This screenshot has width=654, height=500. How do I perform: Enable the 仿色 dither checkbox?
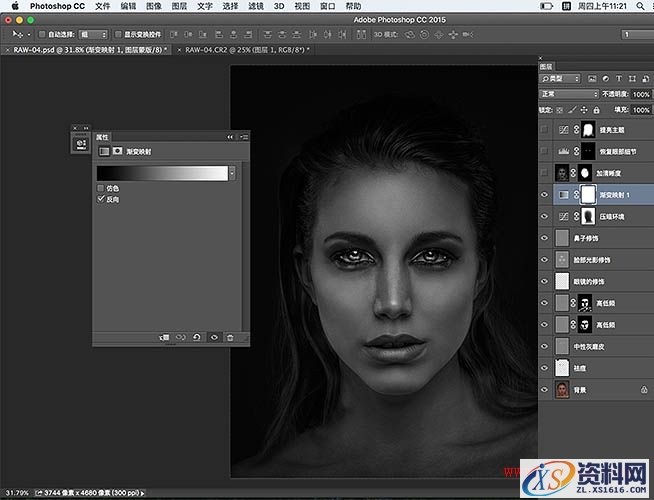click(x=101, y=188)
